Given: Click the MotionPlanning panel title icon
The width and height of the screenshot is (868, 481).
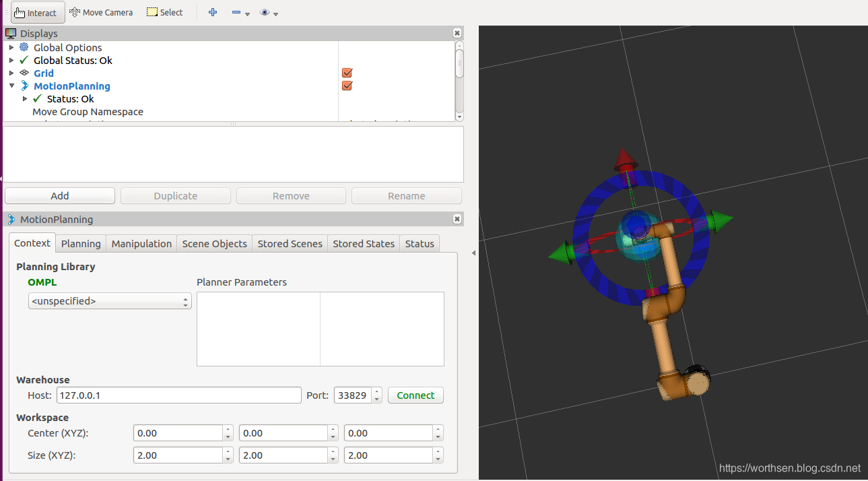Looking at the screenshot, I should [x=11, y=219].
